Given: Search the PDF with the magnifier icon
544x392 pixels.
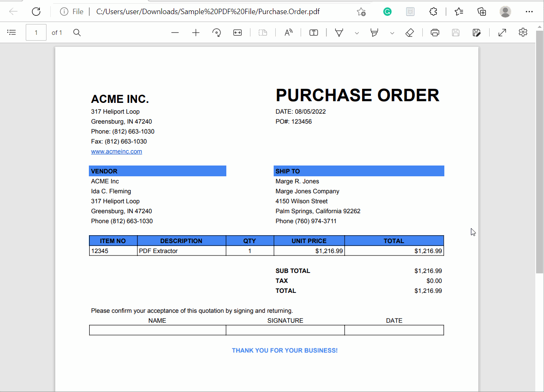Looking at the screenshot, I should (77, 32).
